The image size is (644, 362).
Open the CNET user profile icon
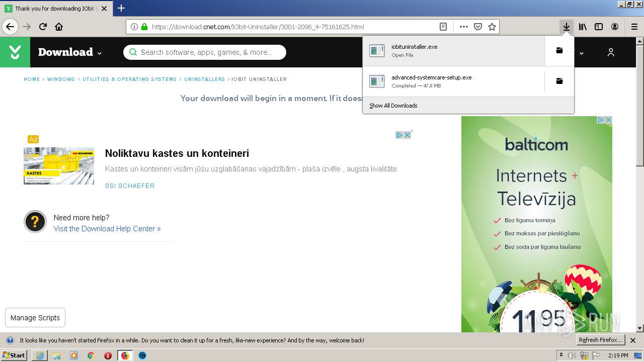tap(611, 52)
